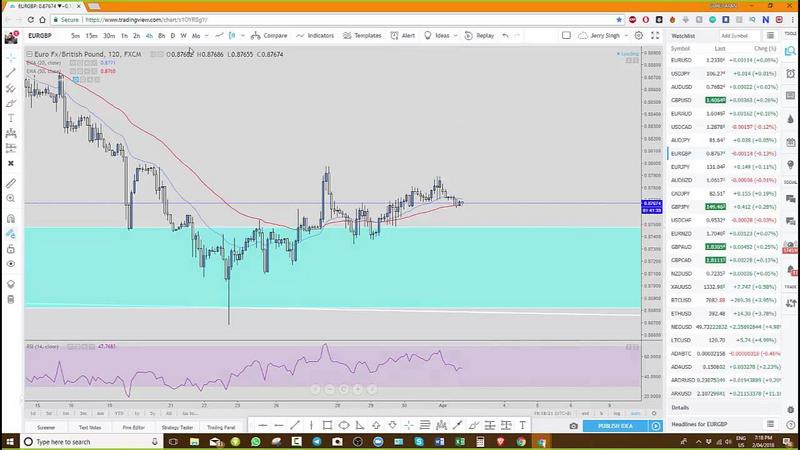The height and width of the screenshot is (450, 800).
Task: Open the watchlist sidebar icon at top right
Action: click(x=790, y=51)
